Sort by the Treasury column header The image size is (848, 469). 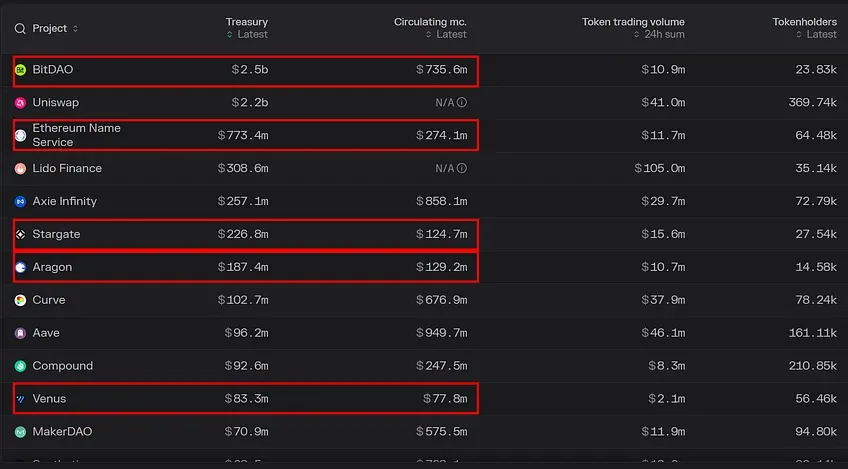(246, 22)
